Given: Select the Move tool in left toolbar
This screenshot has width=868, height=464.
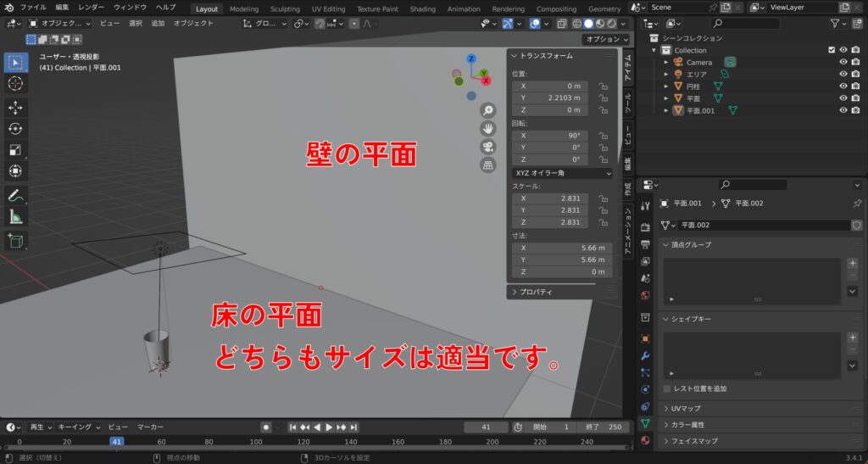Looking at the screenshot, I should (x=16, y=107).
